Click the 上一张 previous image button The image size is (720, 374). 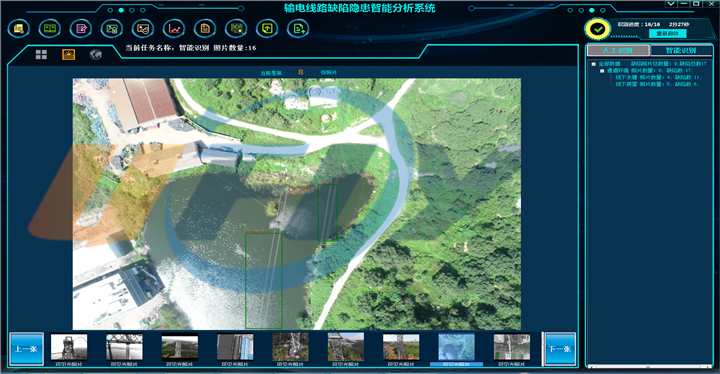pos(27,349)
